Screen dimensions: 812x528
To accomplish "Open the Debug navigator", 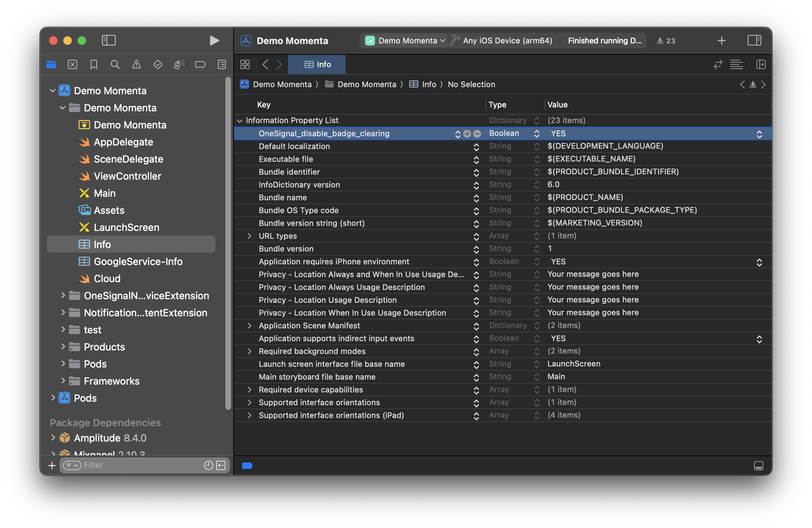I will [179, 64].
